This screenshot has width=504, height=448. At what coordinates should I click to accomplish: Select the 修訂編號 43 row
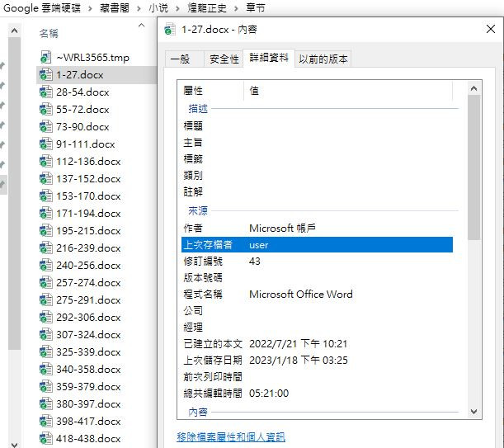(317, 262)
